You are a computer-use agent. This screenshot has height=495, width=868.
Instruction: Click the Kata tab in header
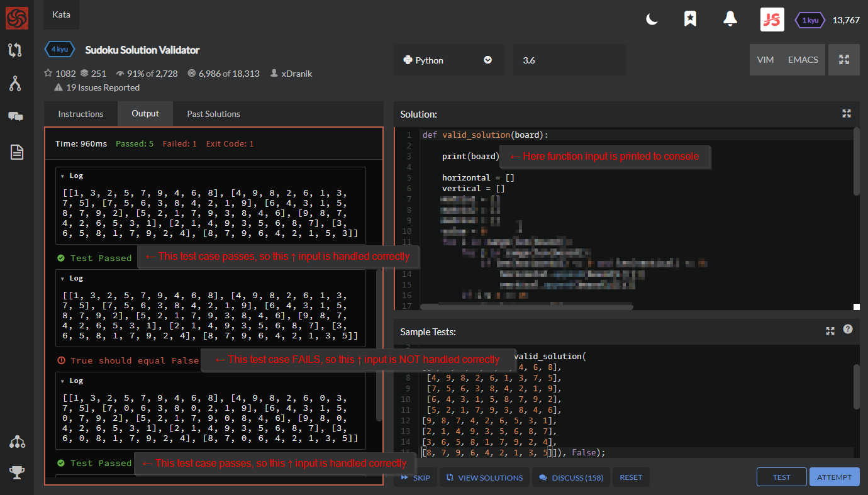click(61, 14)
